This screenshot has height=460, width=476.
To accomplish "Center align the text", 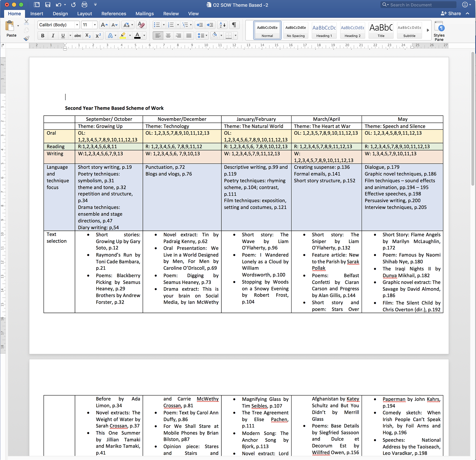I will [x=168, y=36].
